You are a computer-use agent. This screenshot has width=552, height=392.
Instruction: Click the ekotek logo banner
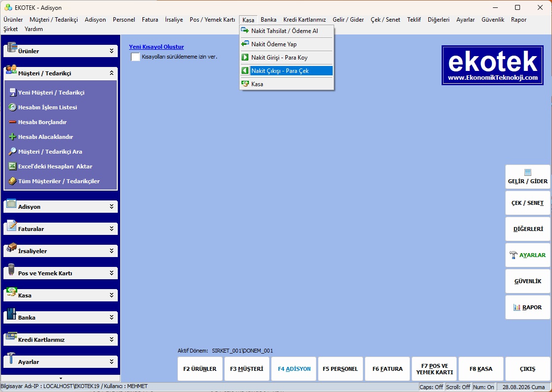(492, 65)
